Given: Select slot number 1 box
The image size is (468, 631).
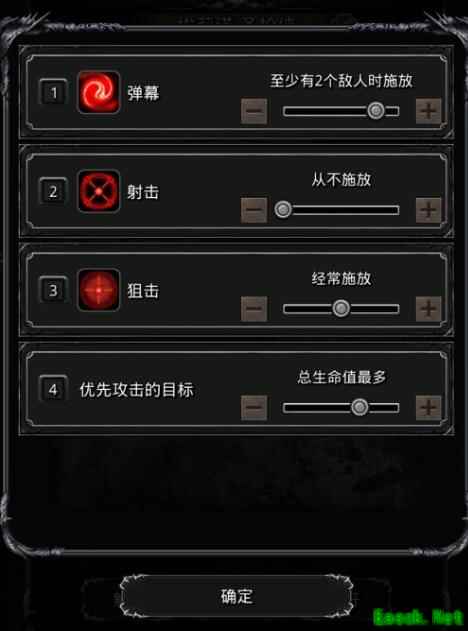Looking at the screenshot, I should (53, 93).
